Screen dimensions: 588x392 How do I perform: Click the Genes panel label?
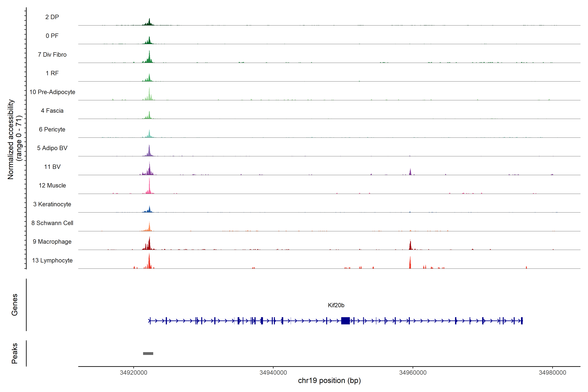15,304
